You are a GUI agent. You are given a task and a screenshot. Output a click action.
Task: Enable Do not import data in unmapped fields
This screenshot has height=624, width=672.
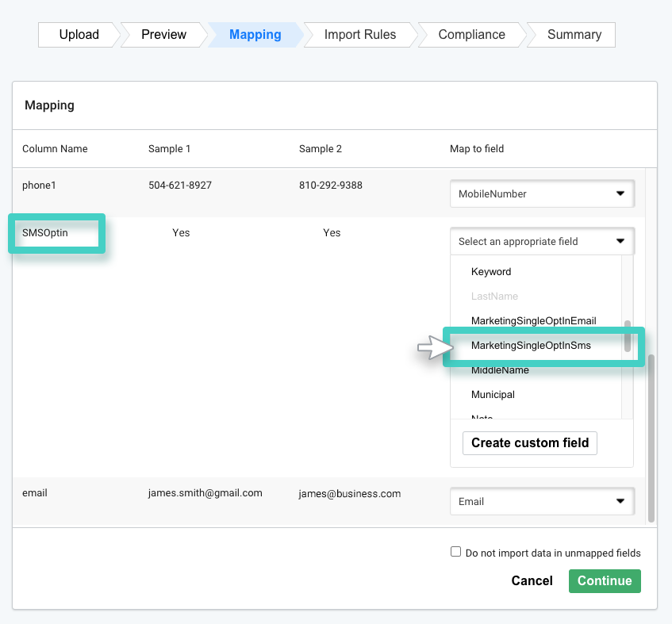(x=456, y=551)
